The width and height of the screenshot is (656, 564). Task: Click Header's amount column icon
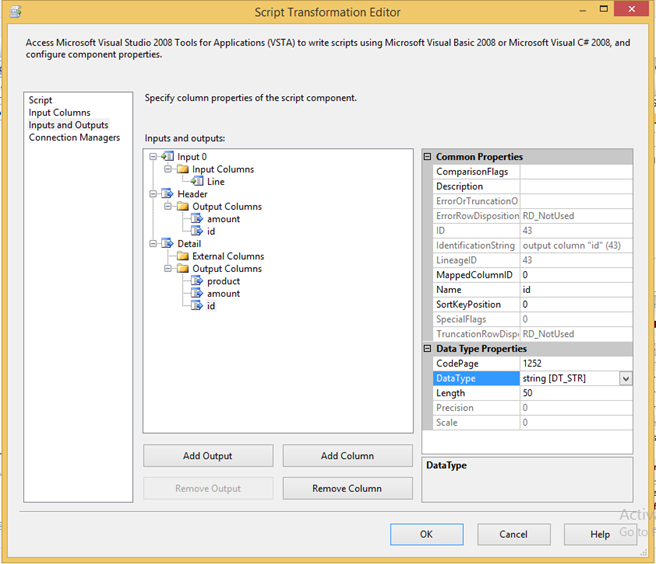point(197,219)
